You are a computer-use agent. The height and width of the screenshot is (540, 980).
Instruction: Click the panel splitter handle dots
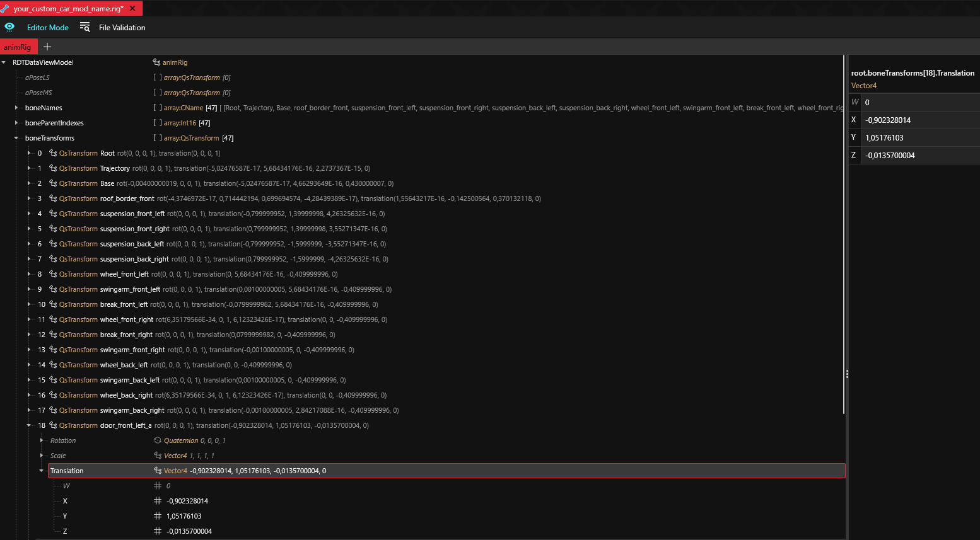coord(847,374)
